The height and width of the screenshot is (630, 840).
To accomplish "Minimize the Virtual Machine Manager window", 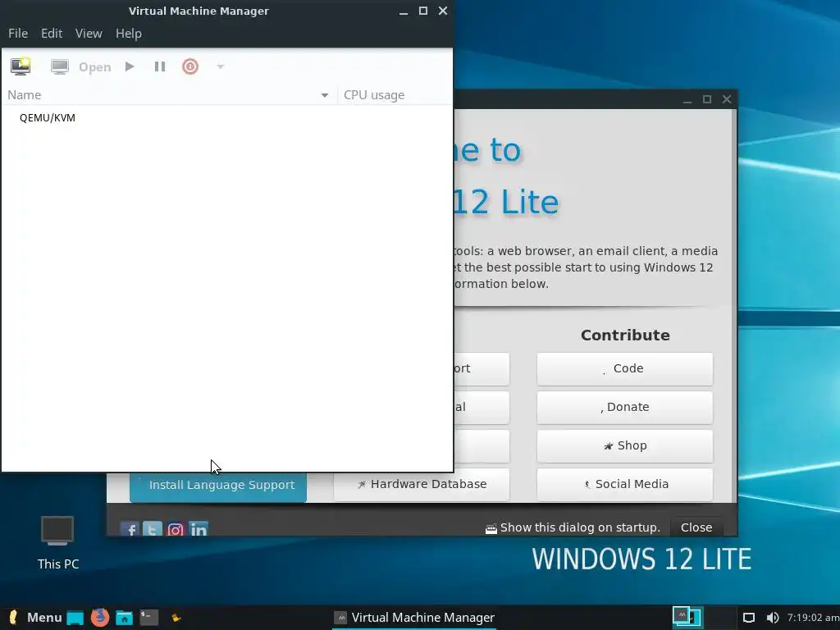I will coord(404,11).
